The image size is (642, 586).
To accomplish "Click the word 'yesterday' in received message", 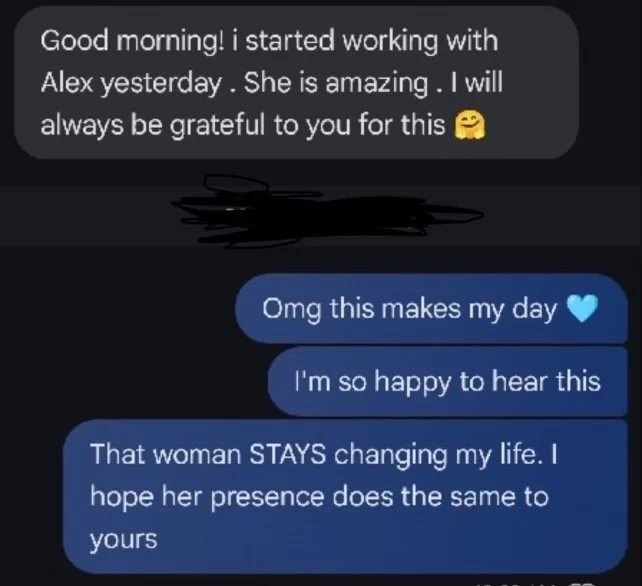I will (x=161, y=84).
